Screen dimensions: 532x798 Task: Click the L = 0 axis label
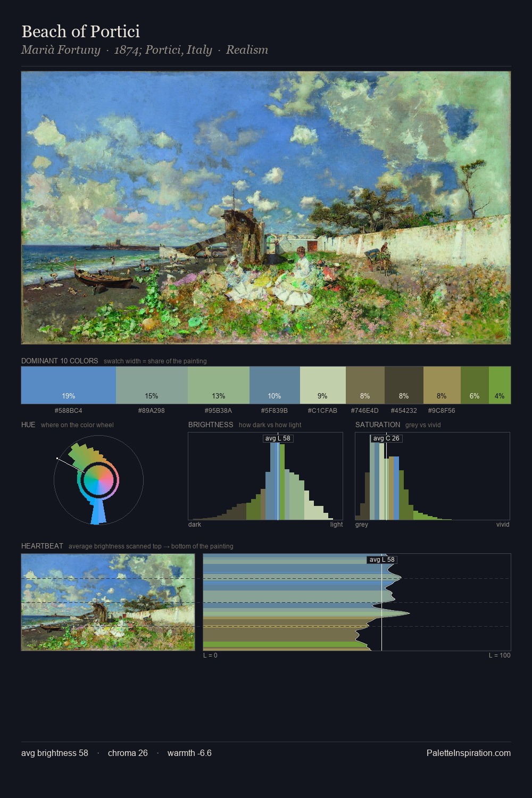click(x=210, y=655)
